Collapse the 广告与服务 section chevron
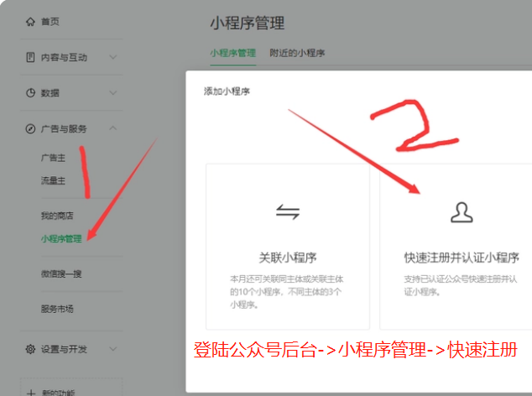 (113, 128)
